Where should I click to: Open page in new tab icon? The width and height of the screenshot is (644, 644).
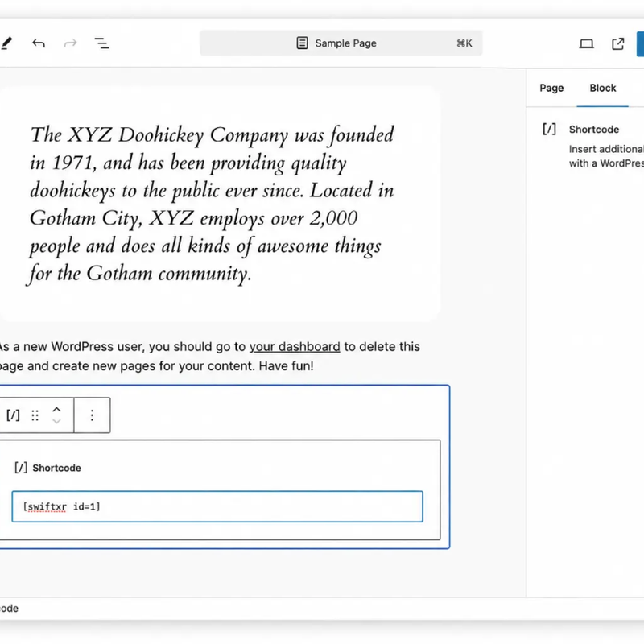[617, 43]
